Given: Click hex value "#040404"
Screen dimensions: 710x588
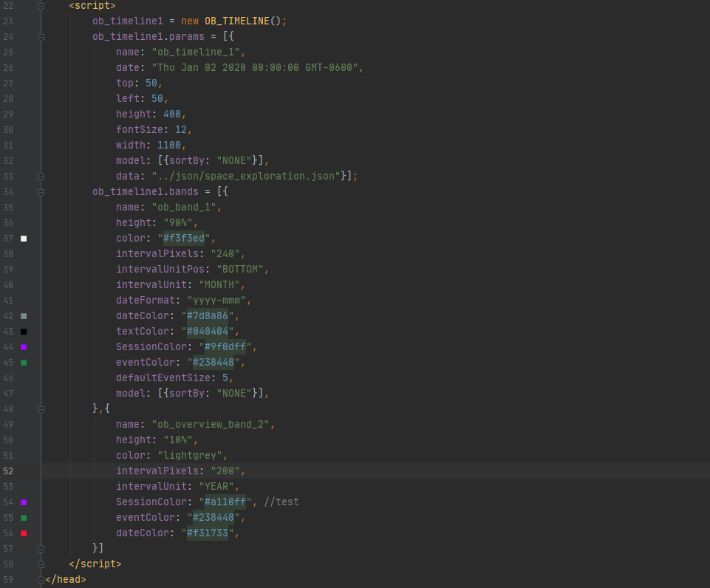Looking at the screenshot, I should (x=208, y=332).
